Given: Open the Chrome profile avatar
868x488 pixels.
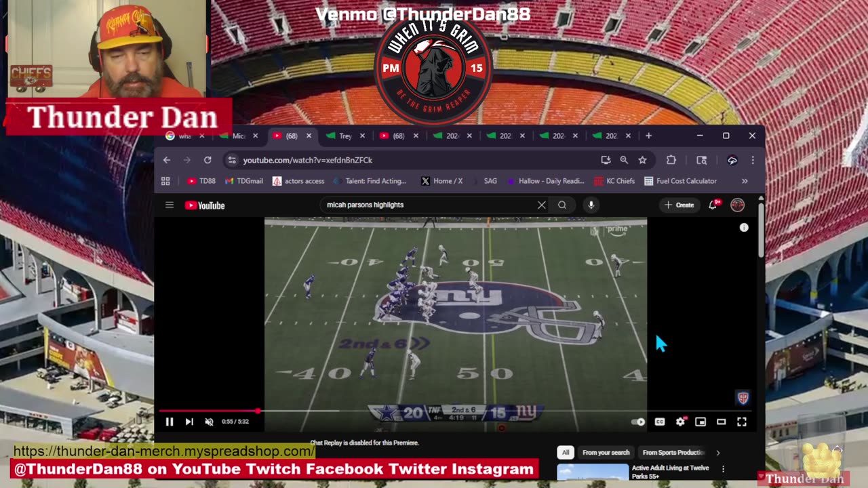Looking at the screenshot, I should (732, 160).
